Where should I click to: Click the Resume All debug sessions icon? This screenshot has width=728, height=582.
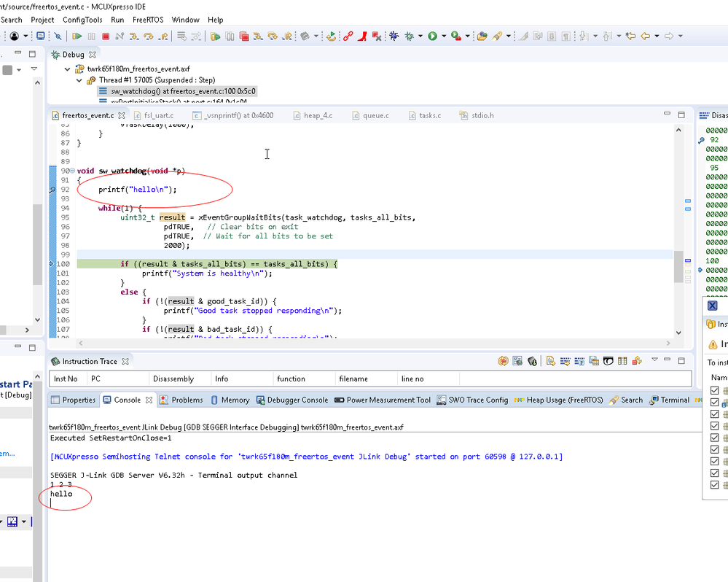[215, 36]
